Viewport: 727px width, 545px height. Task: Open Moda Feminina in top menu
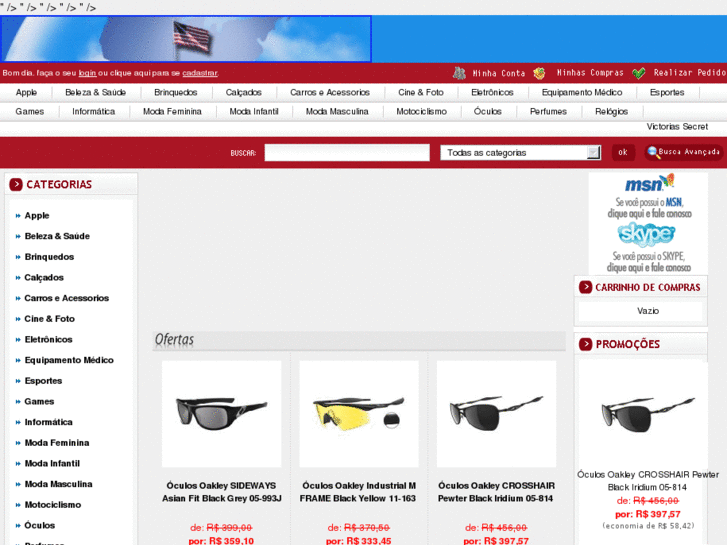[172, 111]
